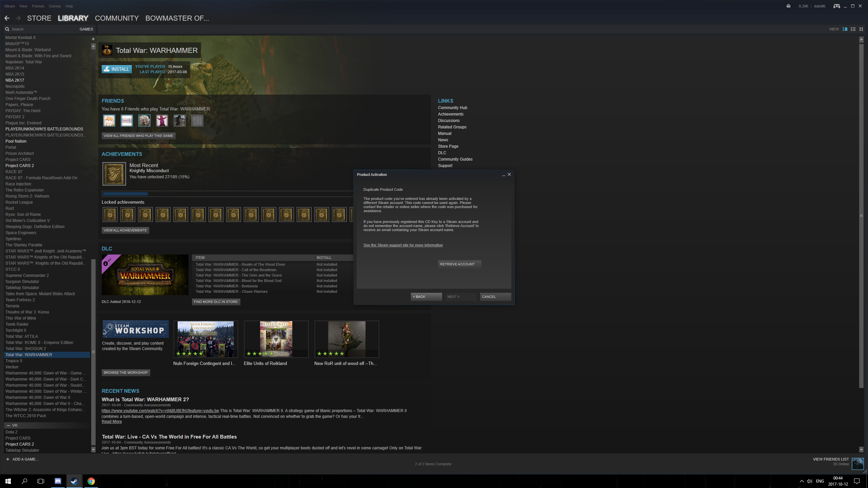868x488 pixels.
Task: Switch to detail view icon
Action: click(845, 29)
